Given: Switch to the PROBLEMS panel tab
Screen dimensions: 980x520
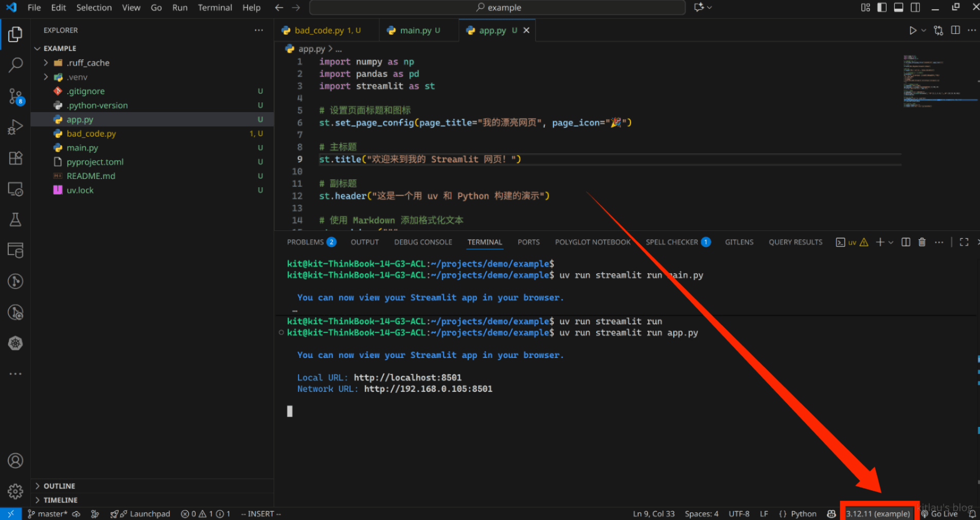Looking at the screenshot, I should (x=305, y=242).
